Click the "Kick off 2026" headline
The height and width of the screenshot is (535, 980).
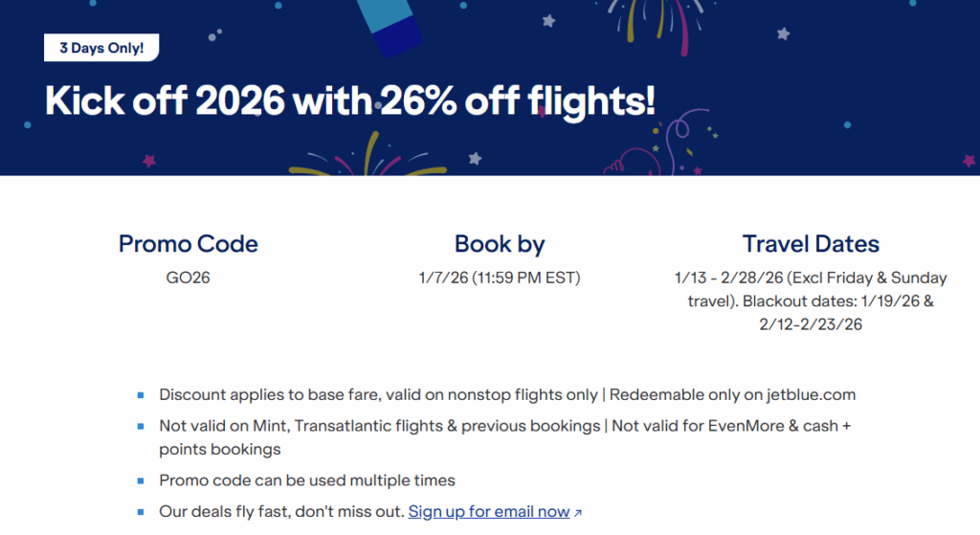[350, 101]
